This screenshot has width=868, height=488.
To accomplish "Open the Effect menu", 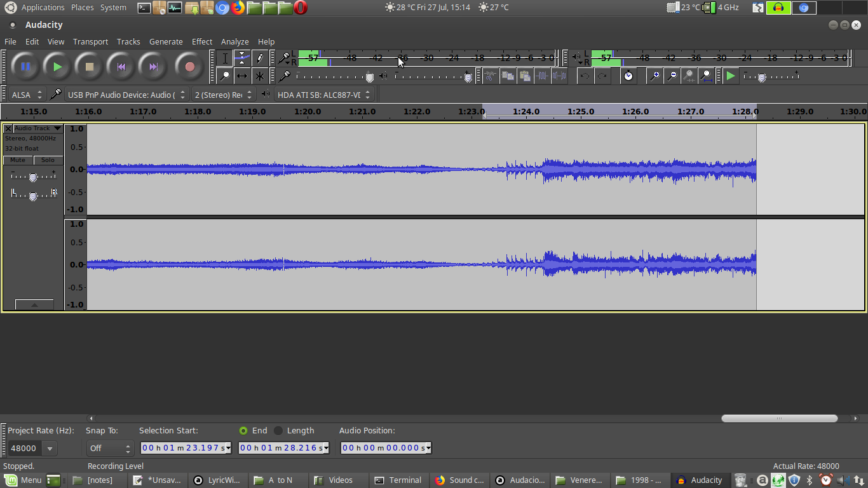I will coord(202,41).
